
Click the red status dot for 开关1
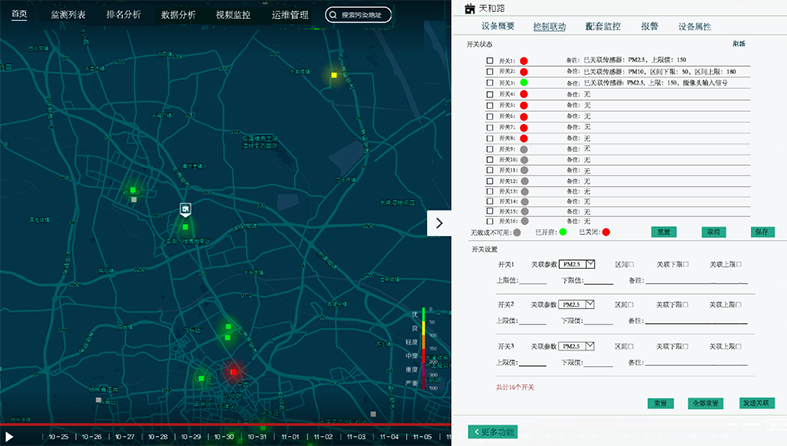pyautogui.click(x=524, y=61)
